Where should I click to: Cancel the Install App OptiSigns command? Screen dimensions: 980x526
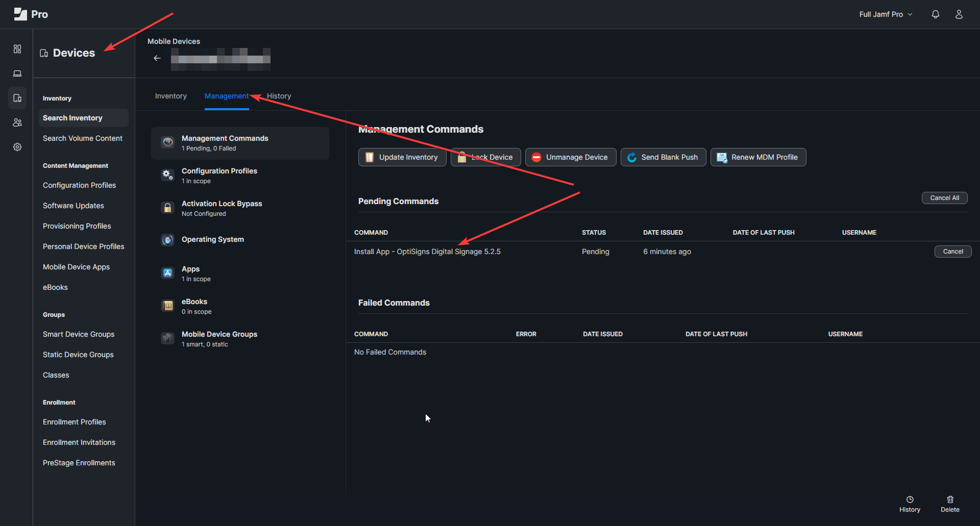point(953,252)
